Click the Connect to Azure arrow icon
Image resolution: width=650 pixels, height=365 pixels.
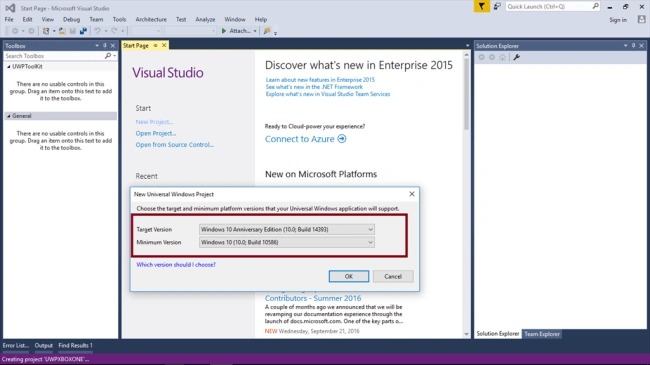(x=342, y=139)
